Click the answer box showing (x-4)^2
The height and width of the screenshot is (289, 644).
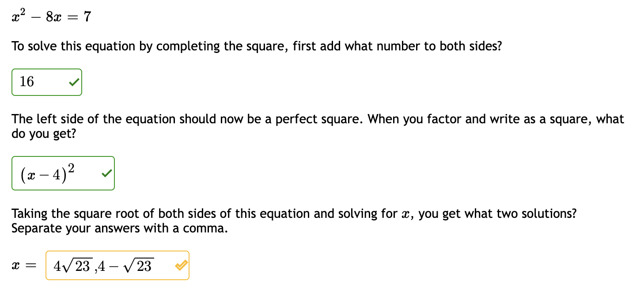pyautogui.click(x=63, y=173)
